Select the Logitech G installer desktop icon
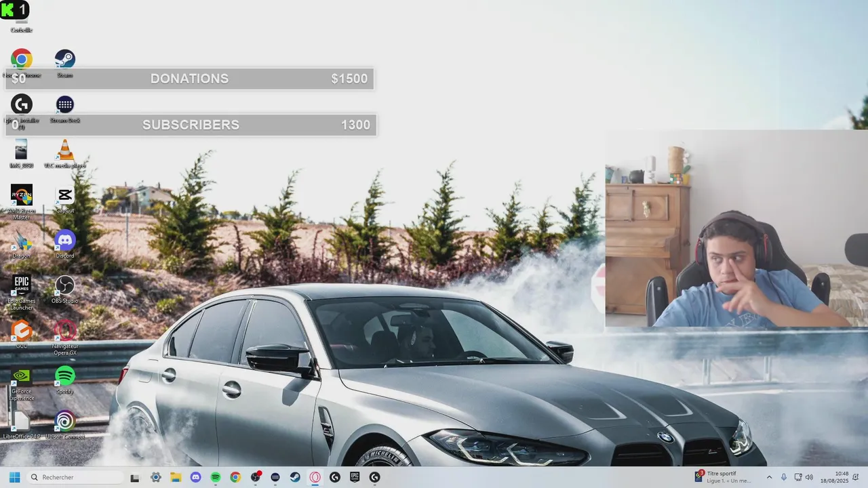This screenshot has width=868, height=488. click(x=21, y=104)
